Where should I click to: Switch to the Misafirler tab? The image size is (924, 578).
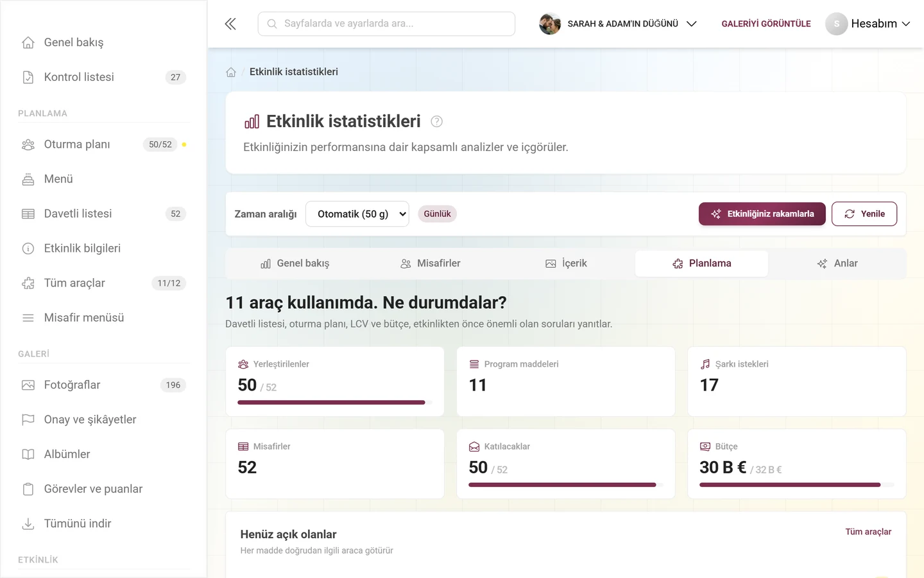[x=430, y=263]
